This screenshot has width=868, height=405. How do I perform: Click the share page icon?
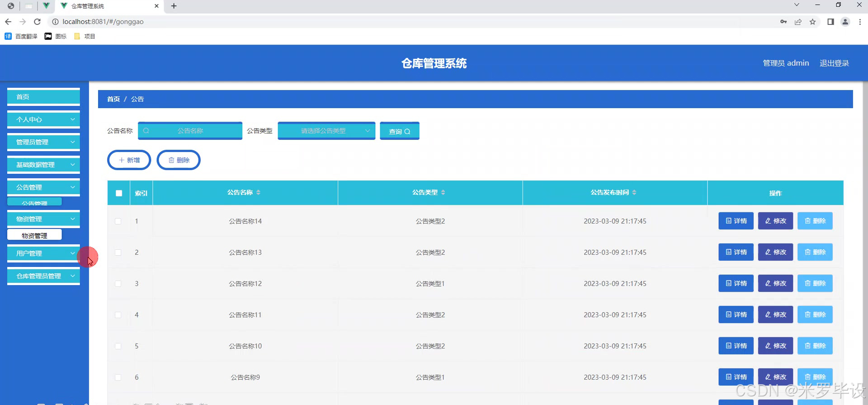[798, 22]
